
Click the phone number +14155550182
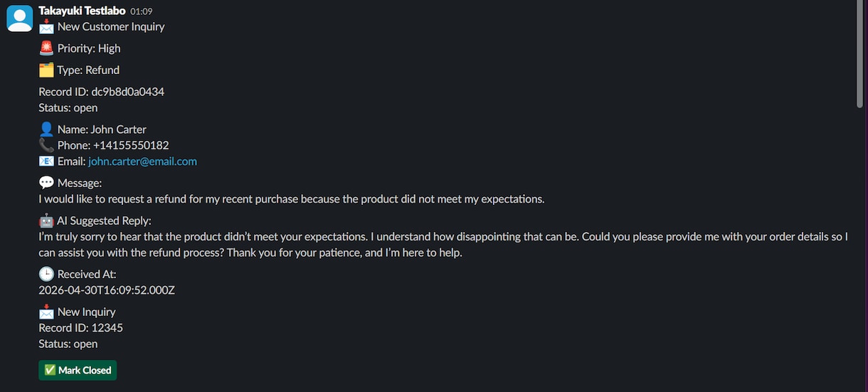(131, 145)
